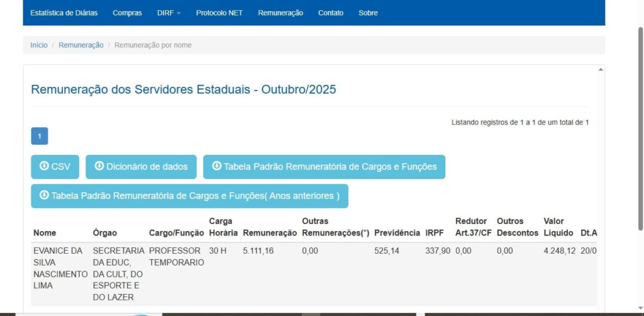Click the browser page vertical scrollbar

pos(640,126)
